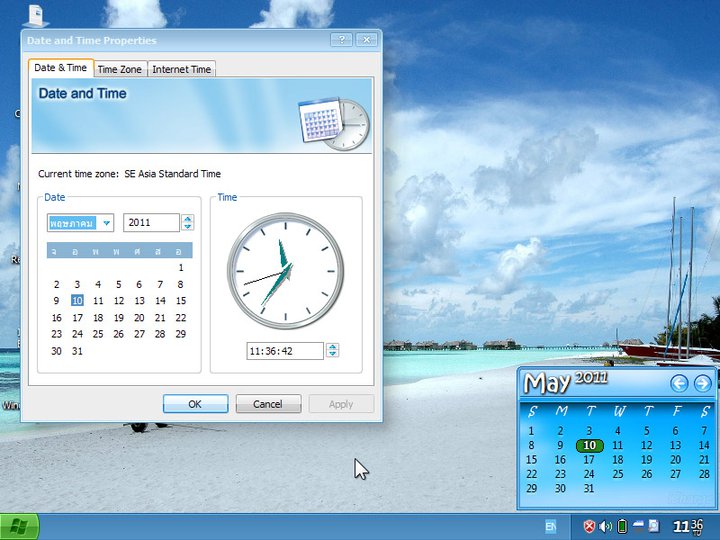
Task: Click day 1 in the calendar gadget
Action: pos(531,431)
